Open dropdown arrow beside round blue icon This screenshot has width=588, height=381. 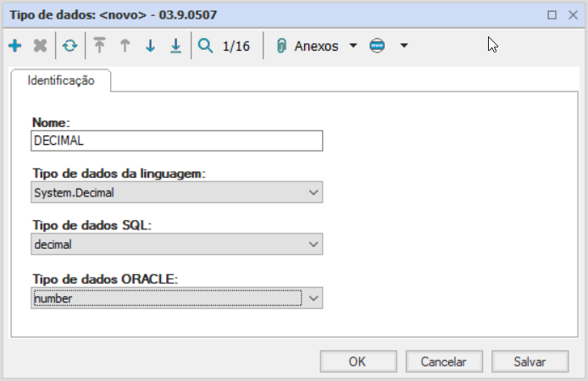[404, 46]
